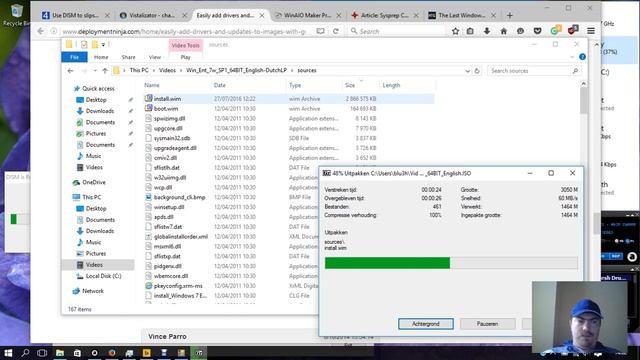Select globalinstallorder.xml file

coord(181,236)
